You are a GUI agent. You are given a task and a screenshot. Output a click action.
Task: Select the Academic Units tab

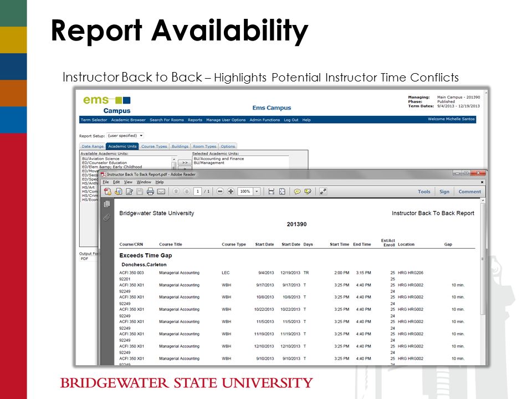click(122, 146)
